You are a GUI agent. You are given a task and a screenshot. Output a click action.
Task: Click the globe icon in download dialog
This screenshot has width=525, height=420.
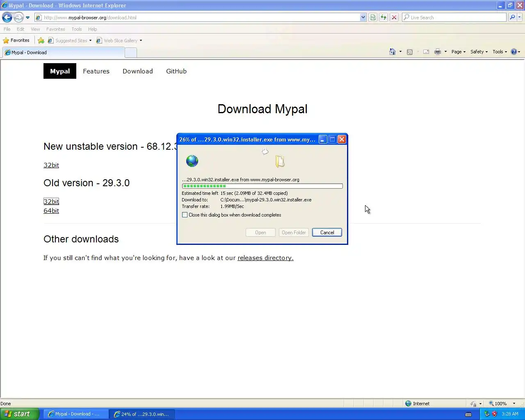(192, 161)
